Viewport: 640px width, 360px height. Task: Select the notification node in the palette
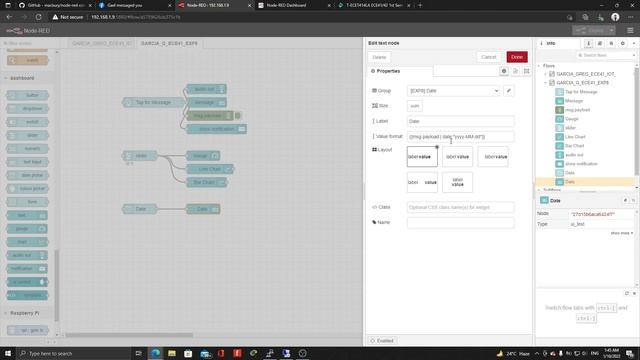click(27, 269)
